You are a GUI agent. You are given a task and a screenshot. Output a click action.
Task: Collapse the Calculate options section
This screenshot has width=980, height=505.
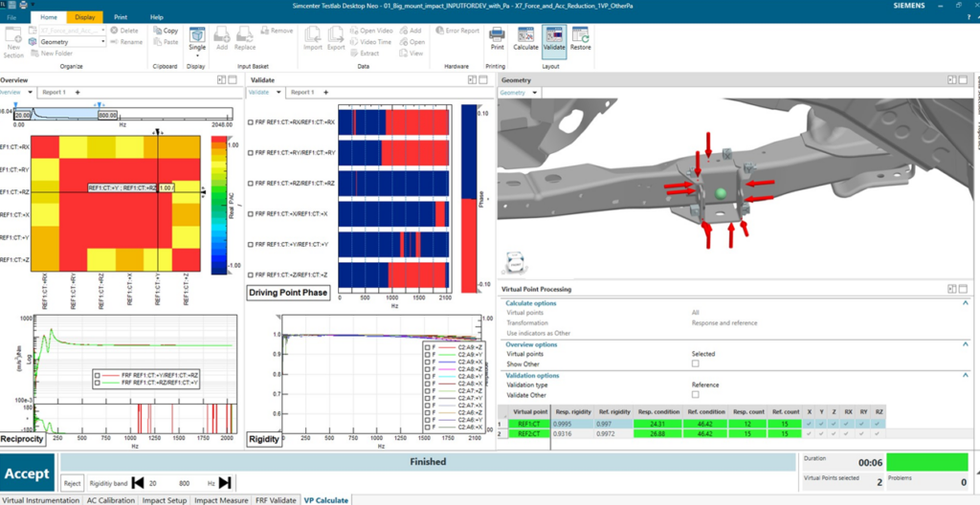(966, 302)
